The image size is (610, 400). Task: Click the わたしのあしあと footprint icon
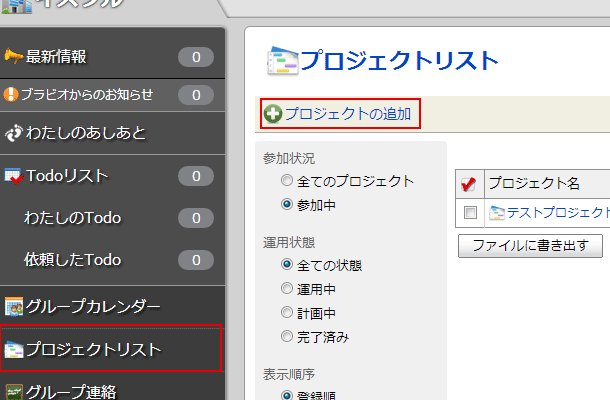14,133
